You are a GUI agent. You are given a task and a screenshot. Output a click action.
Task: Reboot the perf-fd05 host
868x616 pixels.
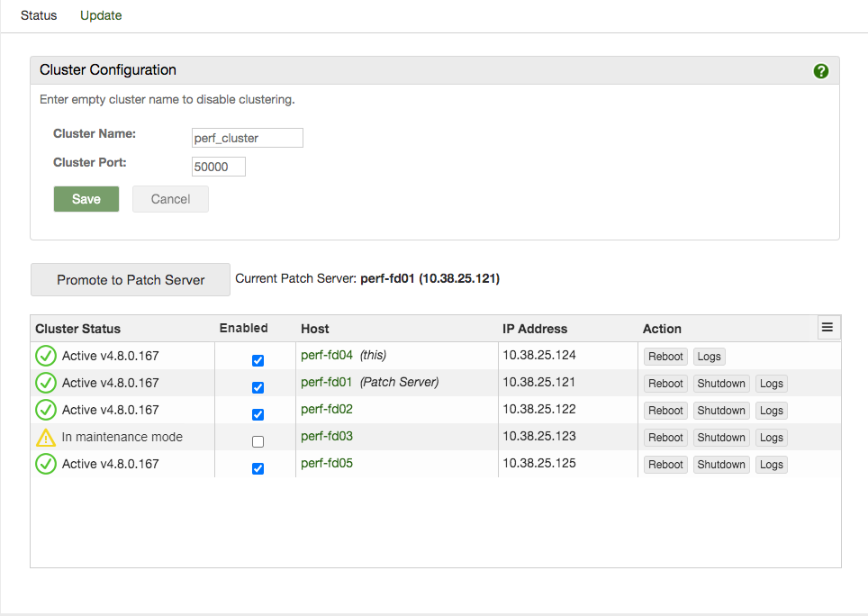click(x=665, y=465)
